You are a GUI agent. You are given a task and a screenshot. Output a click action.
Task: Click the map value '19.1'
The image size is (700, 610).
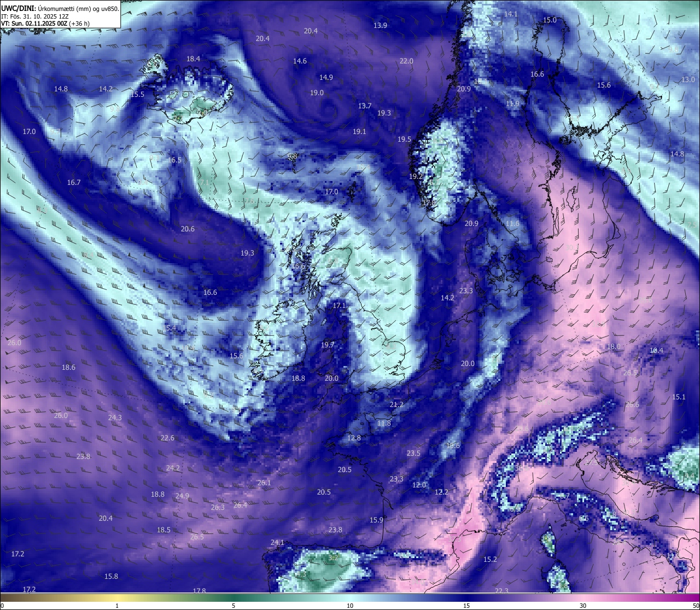(x=359, y=132)
